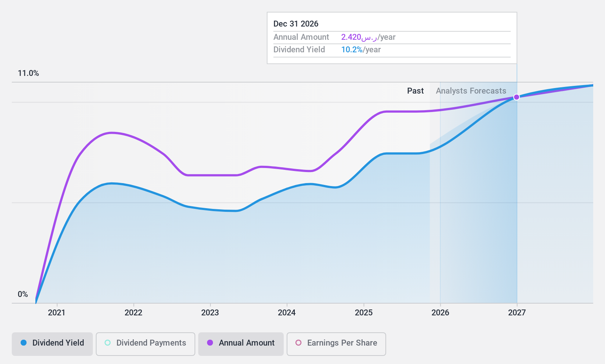Click the teal Dividend Payments legend circle
Viewport: 605px width, 364px height.
coord(107,343)
